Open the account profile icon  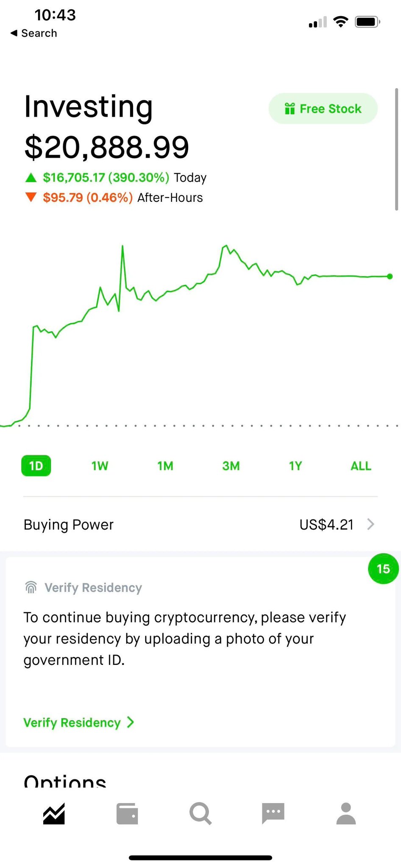346,813
